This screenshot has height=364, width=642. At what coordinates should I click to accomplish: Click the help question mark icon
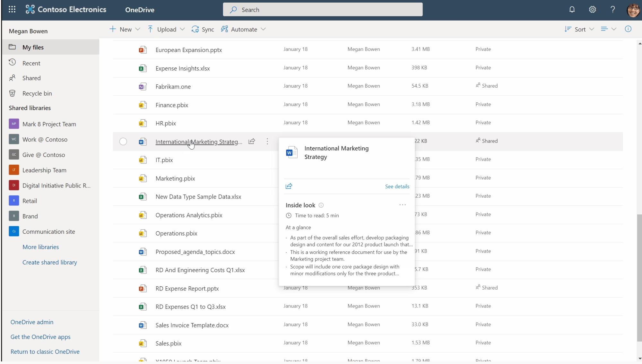(x=612, y=10)
